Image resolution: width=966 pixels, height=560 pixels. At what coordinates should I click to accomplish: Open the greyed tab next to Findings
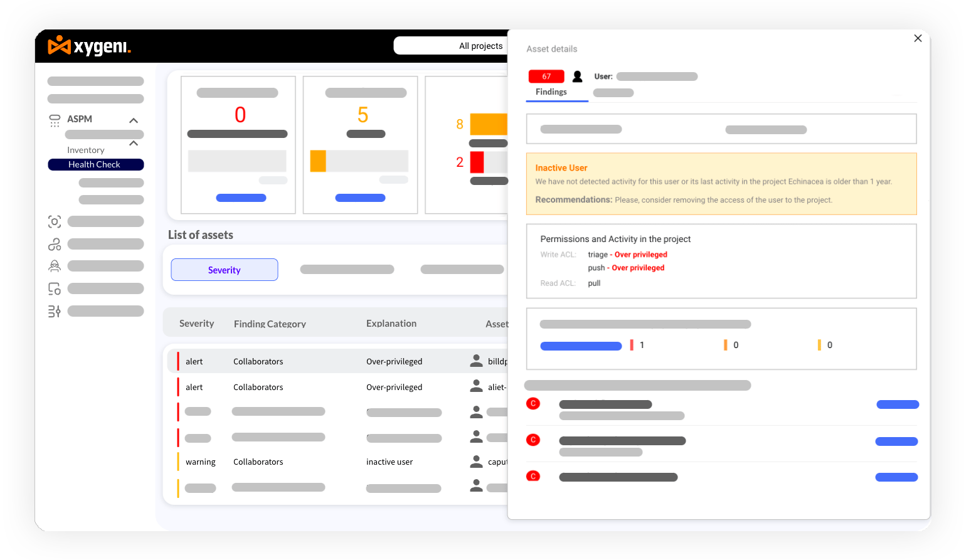(613, 93)
